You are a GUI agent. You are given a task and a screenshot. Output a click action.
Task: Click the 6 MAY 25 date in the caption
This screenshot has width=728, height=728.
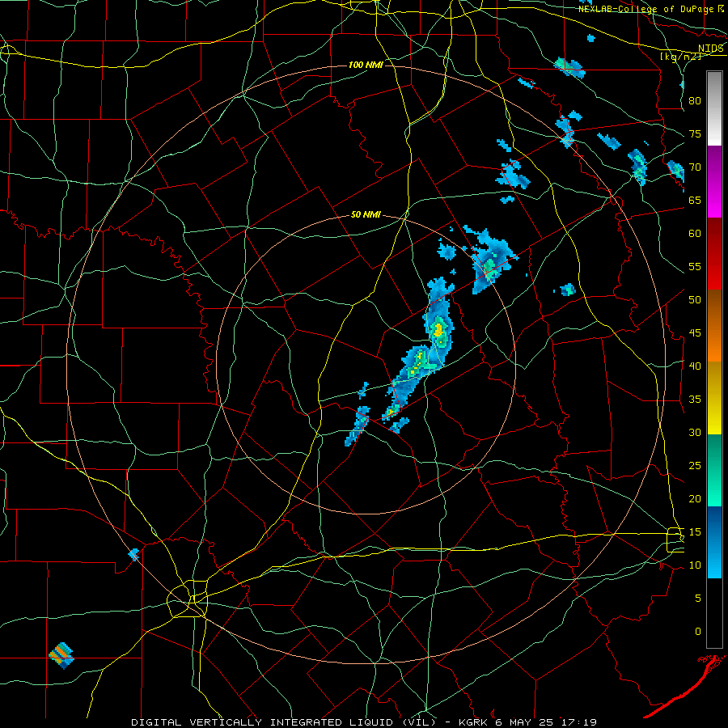(527, 722)
